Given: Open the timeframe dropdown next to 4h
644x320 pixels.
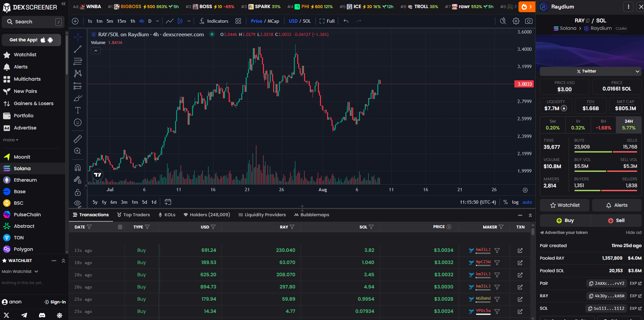Looking at the screenshot, I should pyautogui.click(x=157, y=21).
